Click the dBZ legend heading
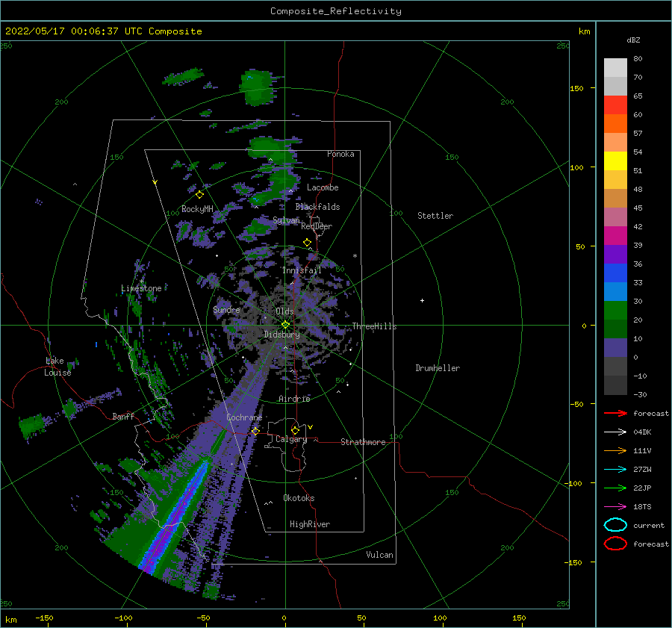Image resolution: width=672 pixels, height=628 pixels. click(x=633, y=40)
